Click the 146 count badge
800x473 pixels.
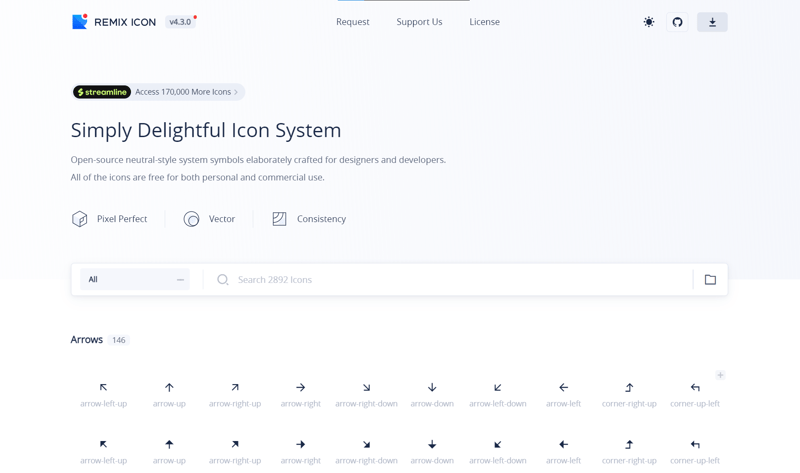[119, 340]
